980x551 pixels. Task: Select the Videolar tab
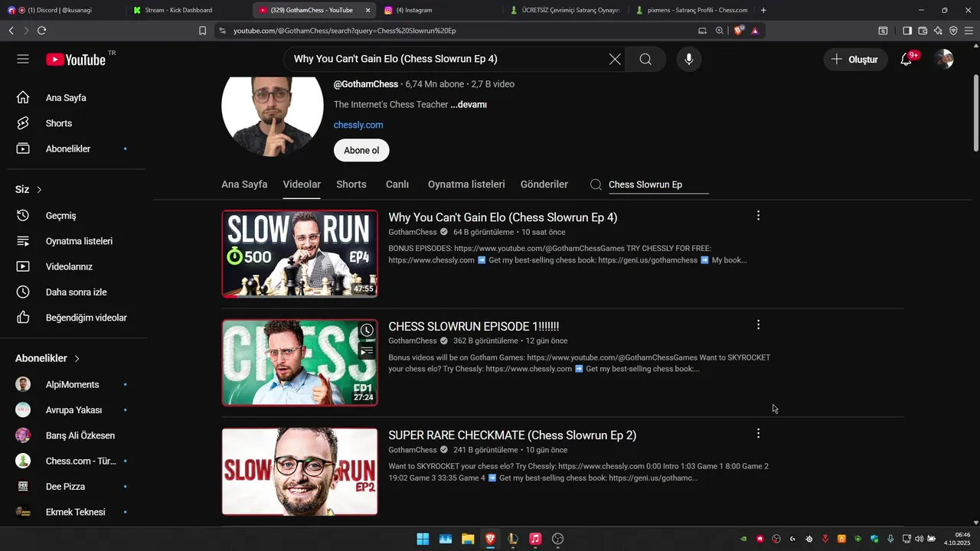[x=302, y=184]
